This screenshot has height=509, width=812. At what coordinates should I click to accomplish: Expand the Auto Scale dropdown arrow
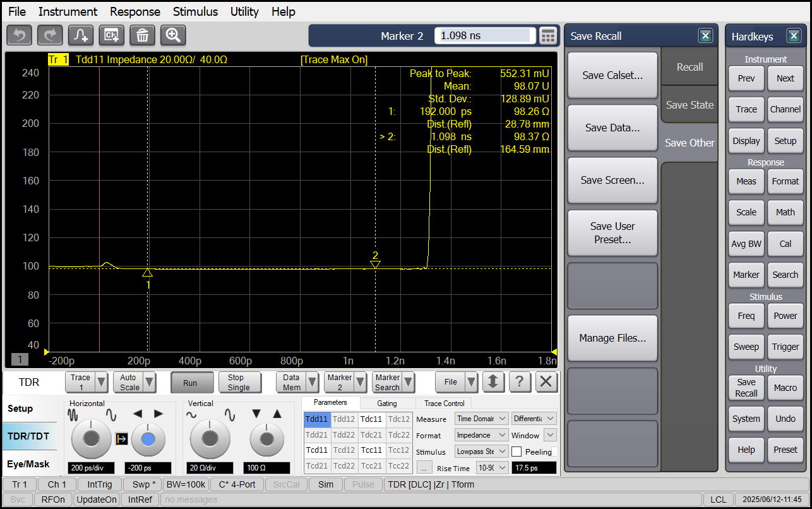[150, 382]
